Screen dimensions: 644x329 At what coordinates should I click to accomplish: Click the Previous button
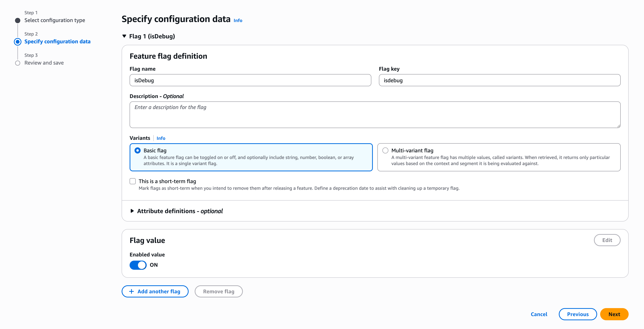pos(578,314)
